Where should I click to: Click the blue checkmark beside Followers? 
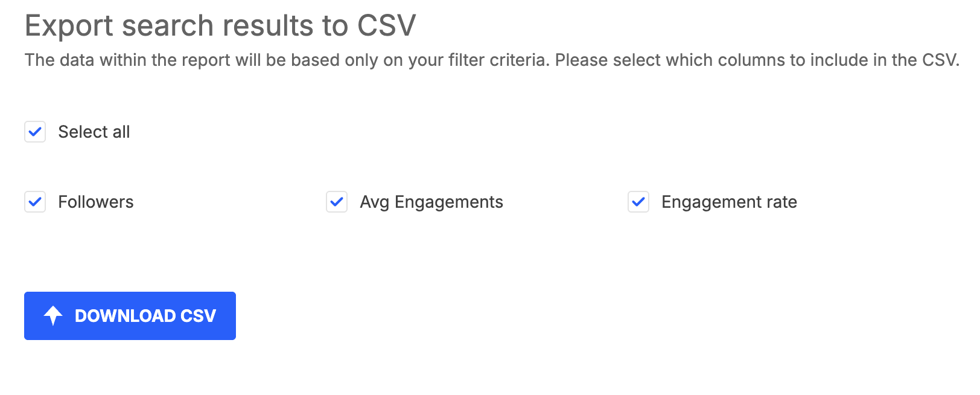pyautogui.click(x=35, y=202)
